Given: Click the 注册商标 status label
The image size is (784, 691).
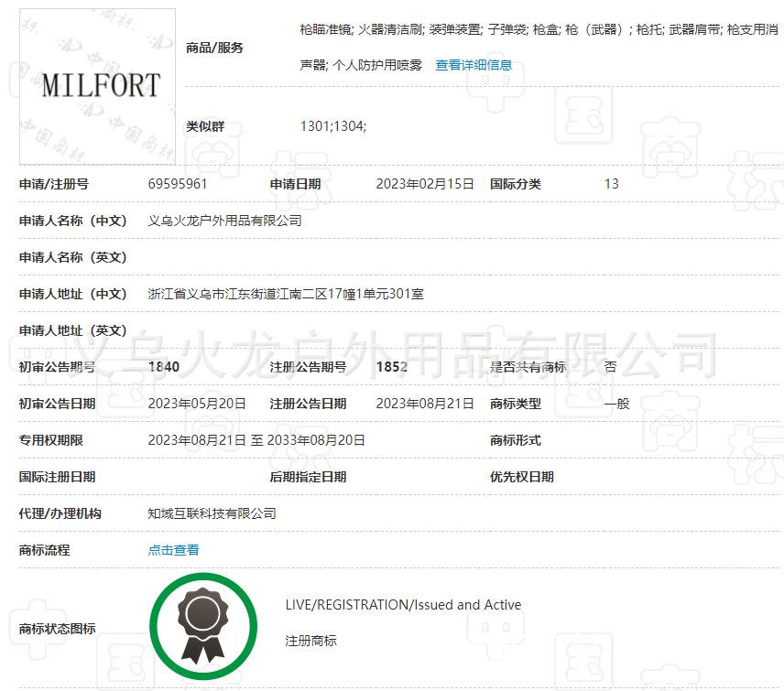Looking at the screenshot, I should point(309,641).
